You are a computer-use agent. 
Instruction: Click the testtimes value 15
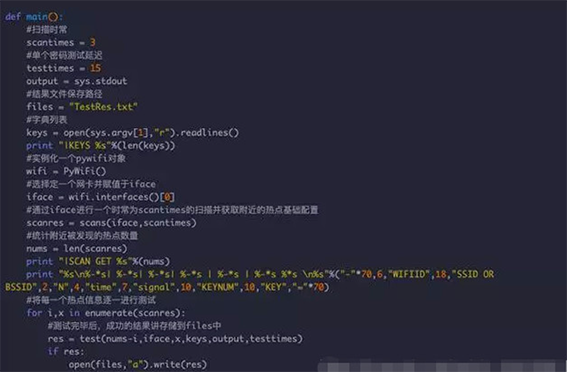point(95,68)
